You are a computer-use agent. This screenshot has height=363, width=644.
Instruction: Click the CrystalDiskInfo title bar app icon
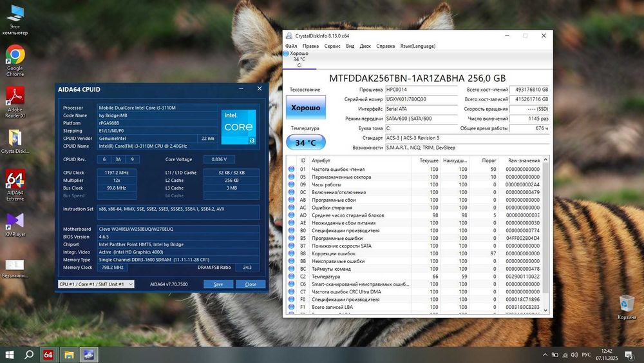[289, 35]
